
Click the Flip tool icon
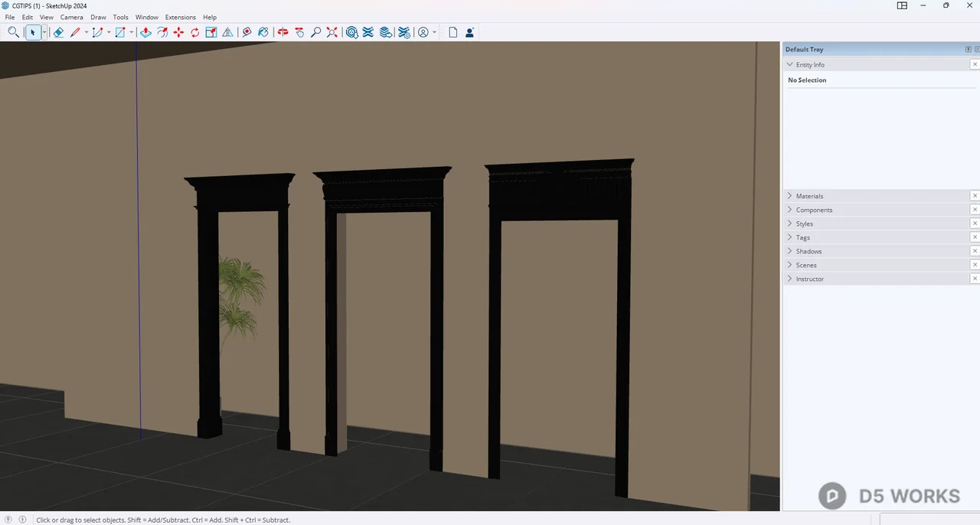228,32
